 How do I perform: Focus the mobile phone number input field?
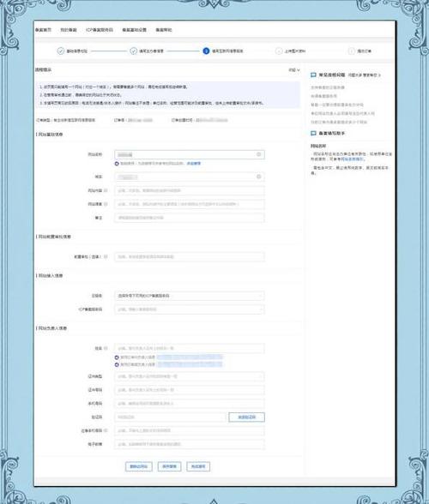pyautogui.click(x=190, y=403)
